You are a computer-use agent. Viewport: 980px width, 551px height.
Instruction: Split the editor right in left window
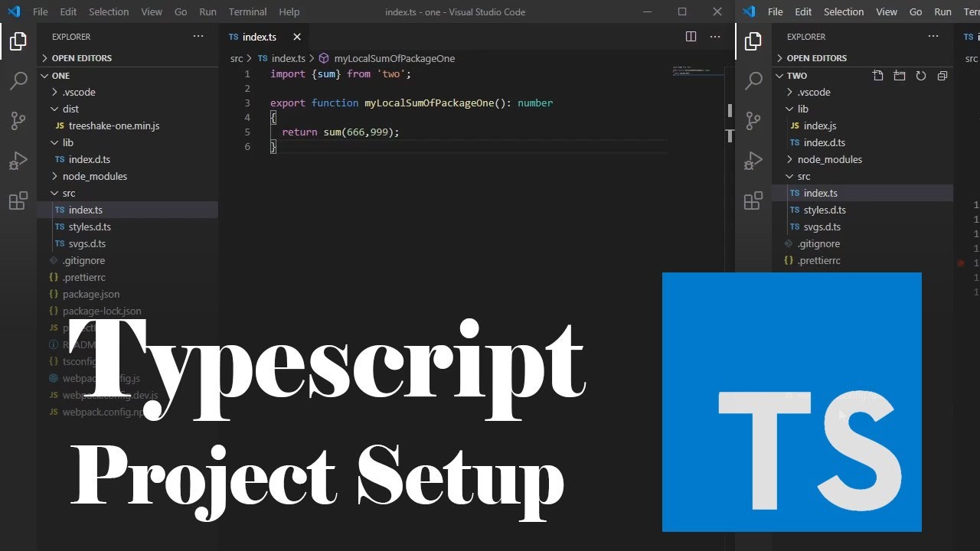coord(691,37)
